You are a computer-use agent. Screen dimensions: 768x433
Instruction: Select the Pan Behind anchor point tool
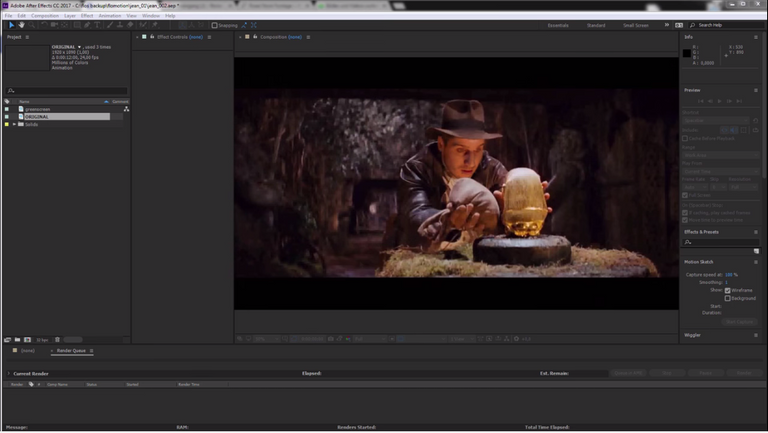coord(64,25)
